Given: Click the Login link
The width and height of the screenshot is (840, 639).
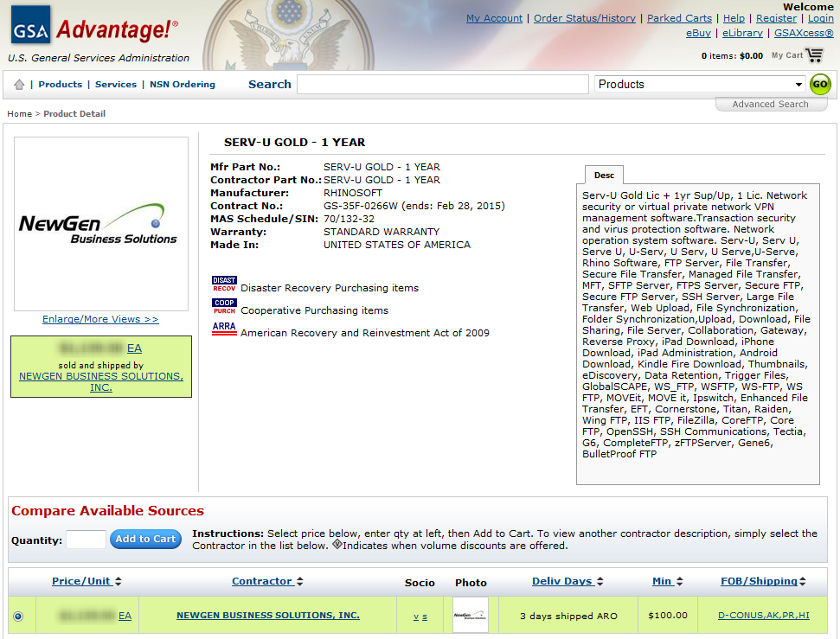Looking at the screenshot, I should [x=821, y=18].
